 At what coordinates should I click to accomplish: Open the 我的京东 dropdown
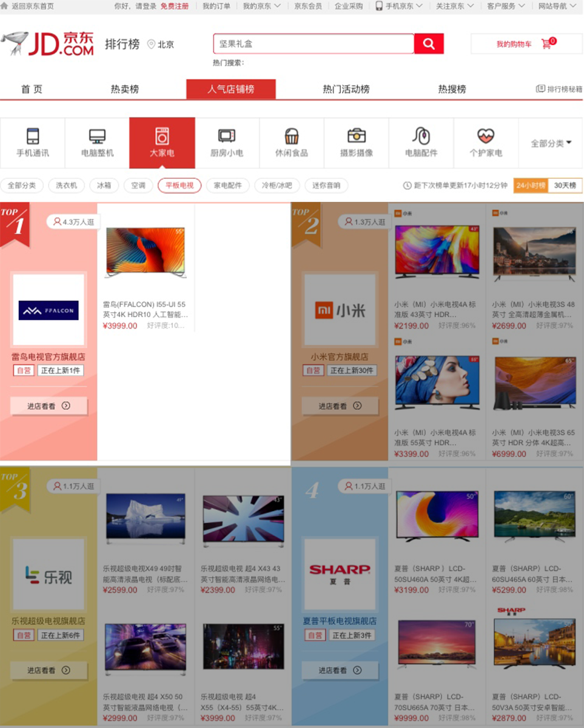262,6
